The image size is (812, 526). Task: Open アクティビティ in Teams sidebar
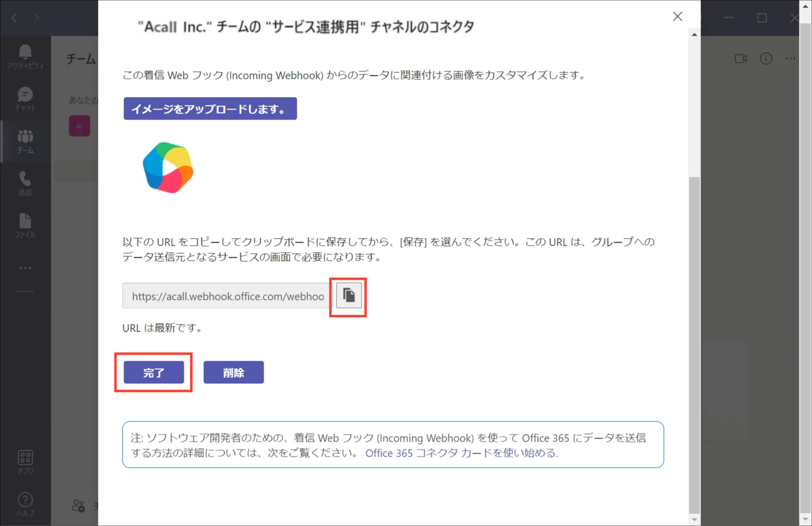[25, 57]
